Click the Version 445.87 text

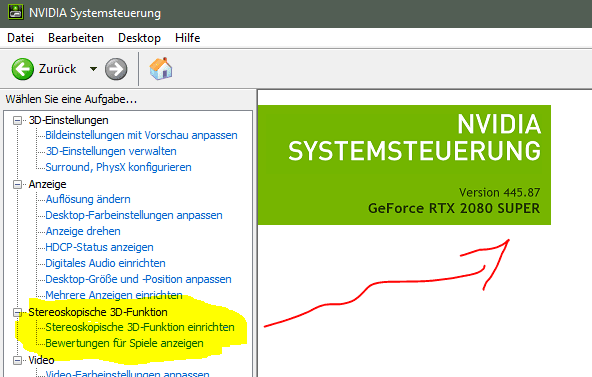[x=500, y=192]
